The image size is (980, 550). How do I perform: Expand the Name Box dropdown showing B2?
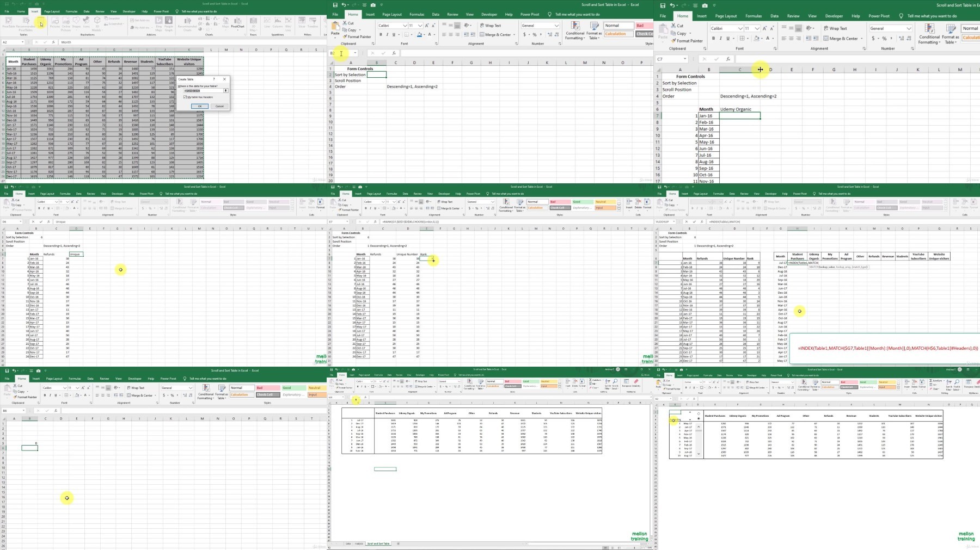click(x=355, y=53)
